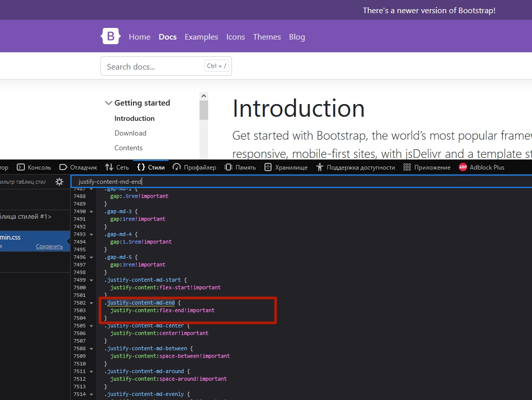Click the Сохранить link for min.css
The height and width of the screenshot is (400, 532).
coord(49,246)
